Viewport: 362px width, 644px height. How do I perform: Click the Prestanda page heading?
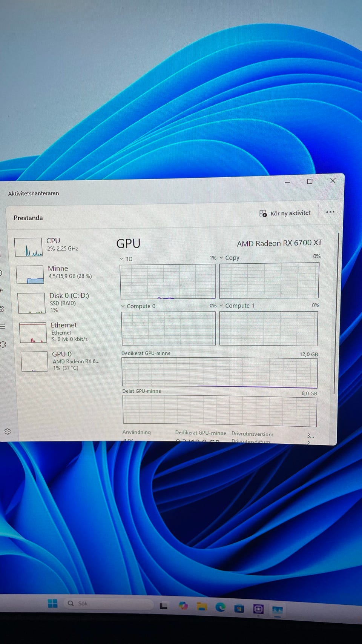coord(28,218)
